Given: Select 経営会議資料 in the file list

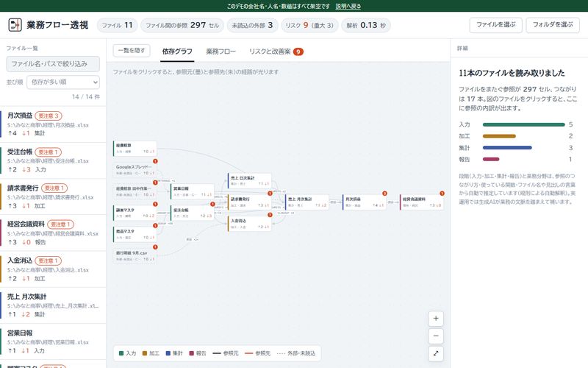Looking at the screenshot, I should point(53,233).
